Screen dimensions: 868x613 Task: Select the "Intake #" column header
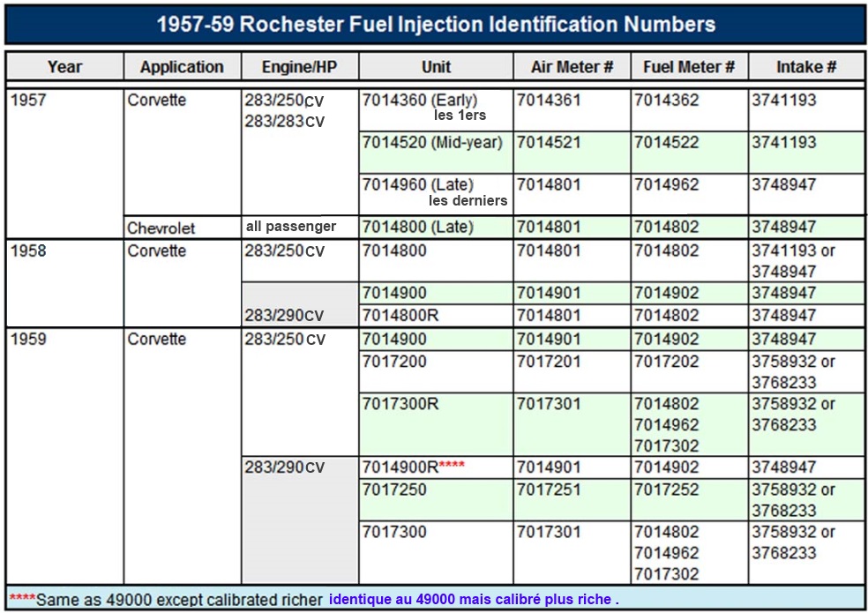coord(806,67)
